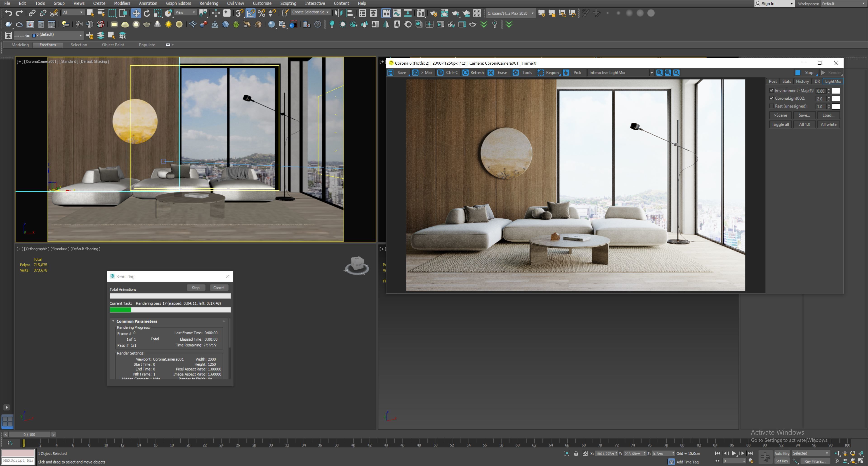Disable the CoronaLight002 LightMix layer

coord(771,98)
